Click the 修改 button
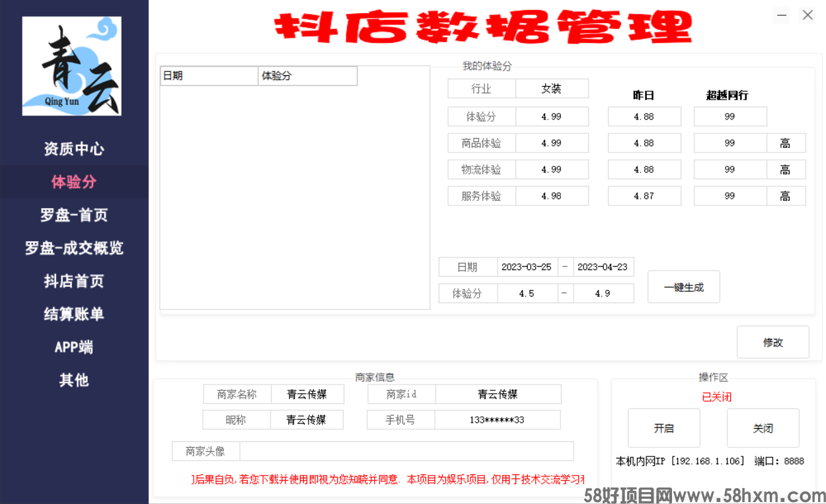 [773, 342]
